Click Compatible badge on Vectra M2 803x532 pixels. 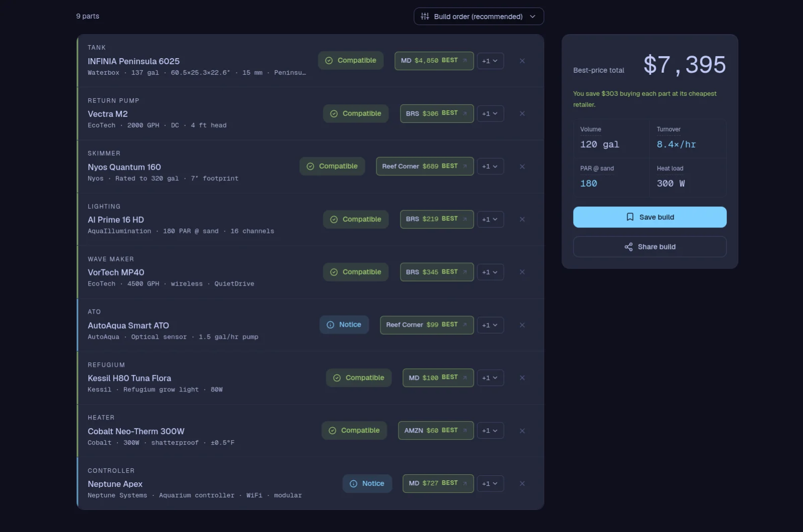(356, 113)
